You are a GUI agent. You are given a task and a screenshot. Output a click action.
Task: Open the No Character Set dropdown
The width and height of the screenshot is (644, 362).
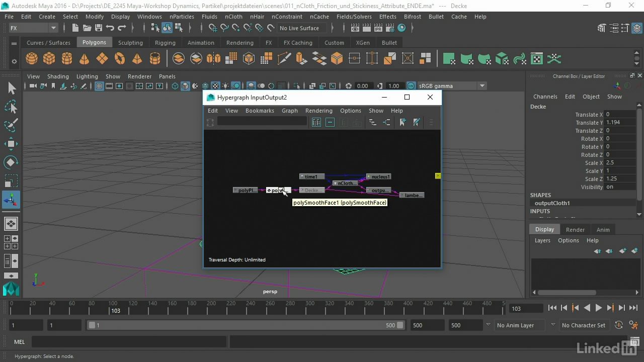tap(584, 325)
